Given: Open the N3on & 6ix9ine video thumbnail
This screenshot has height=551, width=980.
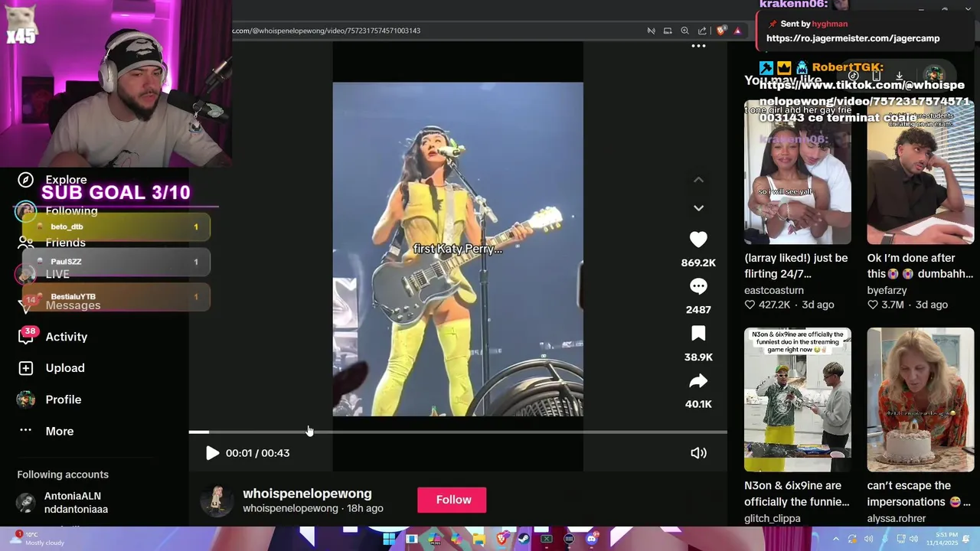Looking at the screenshot, I should (797, 399).
